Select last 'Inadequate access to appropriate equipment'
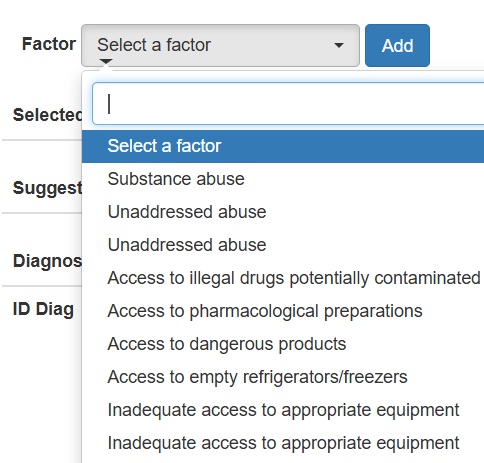This screenshot has height=463, width=484. pos(283,443)
